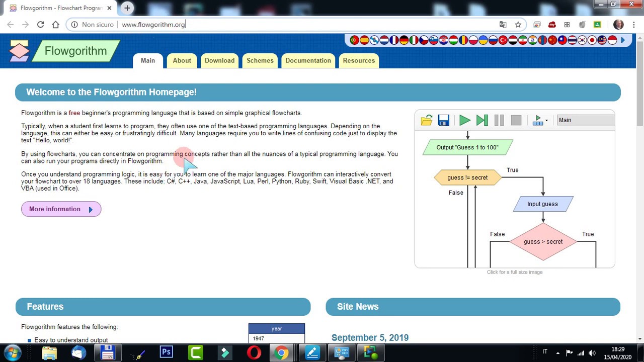The width and height of the screenshot is (644, 362).
Task: Open the About tab
Action: pos(182,60)
